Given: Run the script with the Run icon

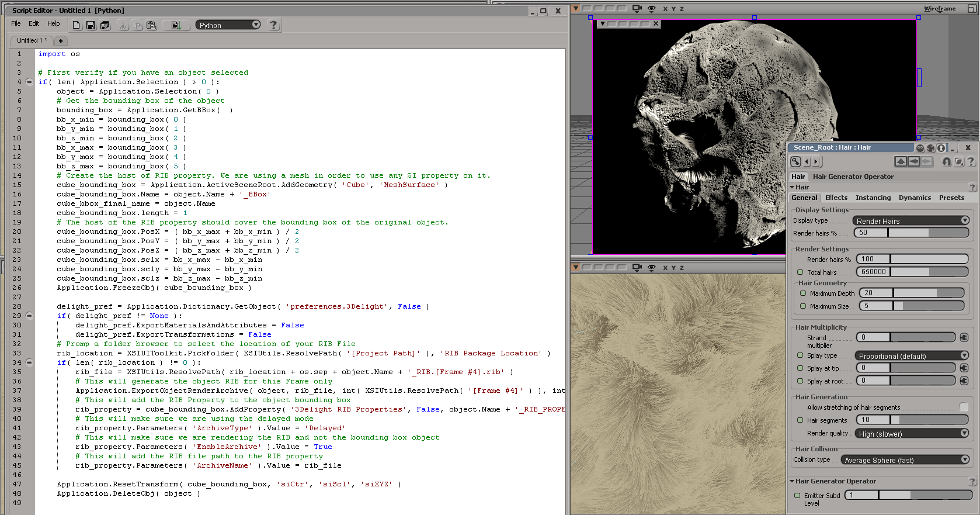Looking at the screenshot, I should click(176, 25).
